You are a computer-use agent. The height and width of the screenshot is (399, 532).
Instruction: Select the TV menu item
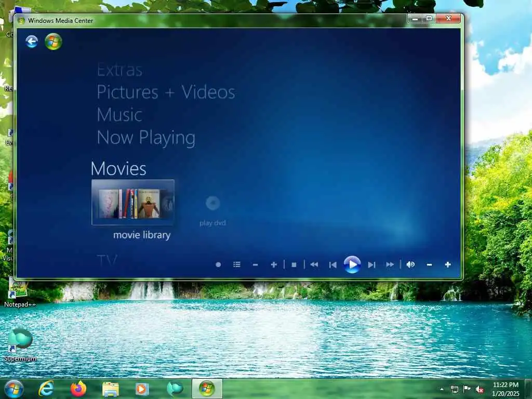pyautogui.click(x=107, y=261)
